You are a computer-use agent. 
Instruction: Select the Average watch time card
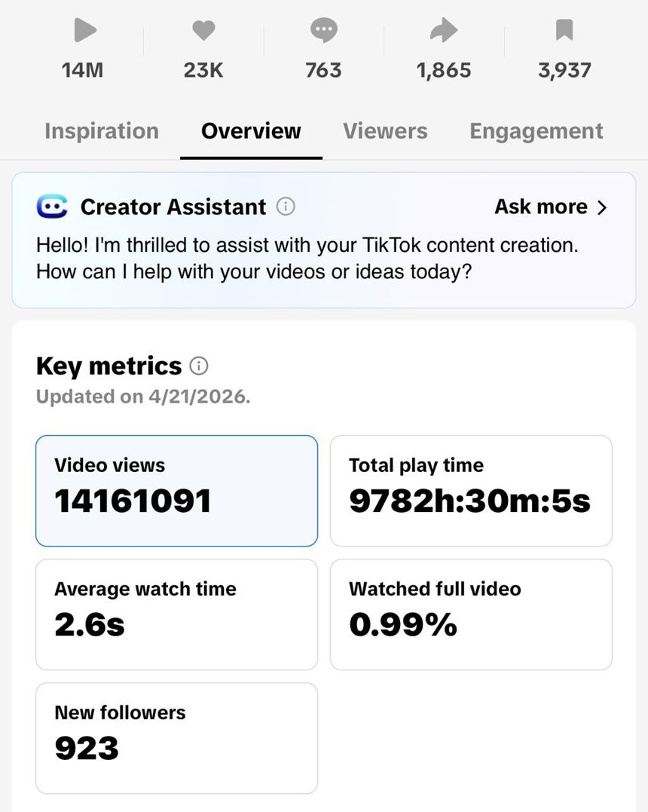tap(176, 614)
